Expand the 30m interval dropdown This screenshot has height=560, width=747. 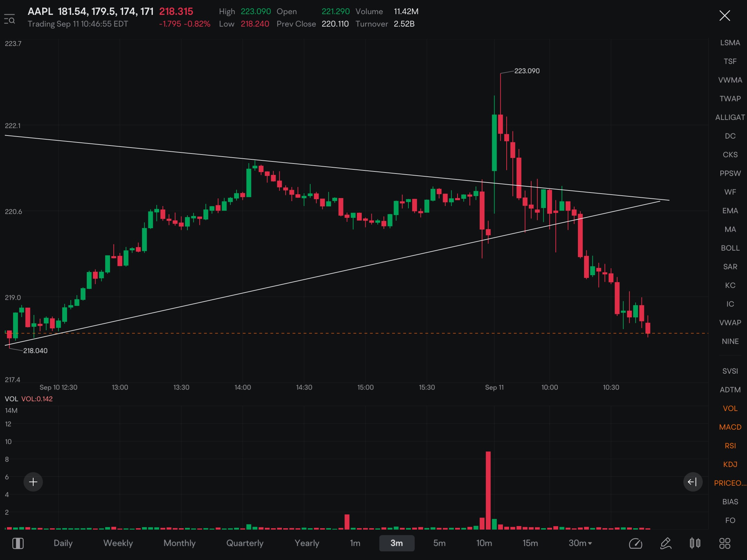(x=580, y=543)
